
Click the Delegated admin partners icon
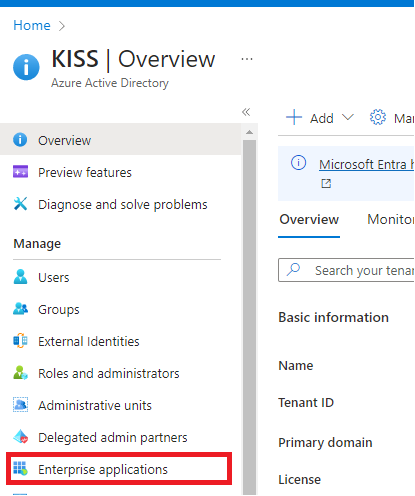point(20,437)
